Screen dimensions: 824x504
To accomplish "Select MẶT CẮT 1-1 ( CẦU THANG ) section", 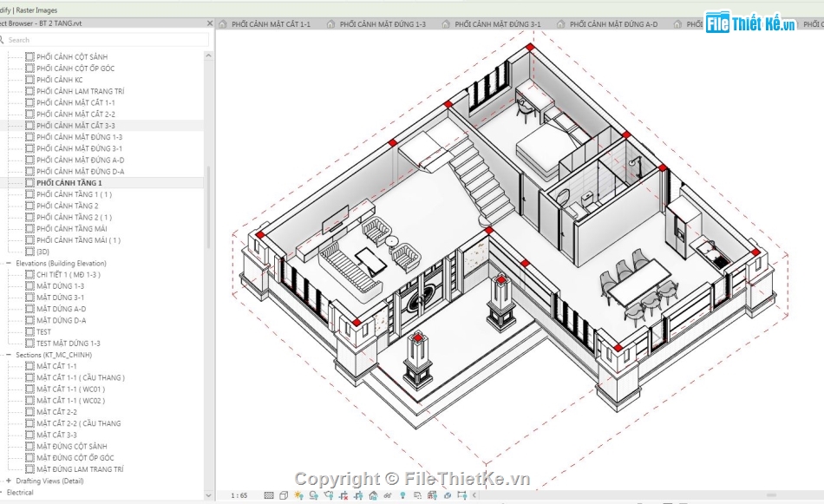I will pyautogui.click(x=81, y=378).
